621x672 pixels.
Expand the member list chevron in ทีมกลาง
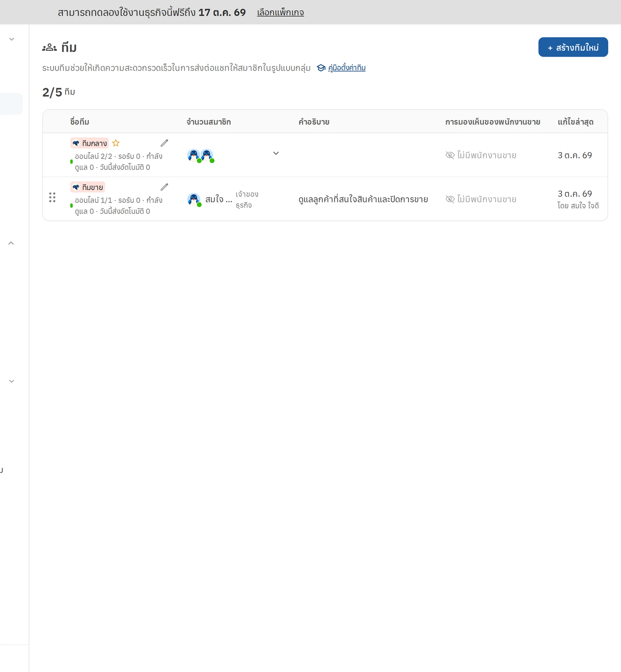[276, 153]
